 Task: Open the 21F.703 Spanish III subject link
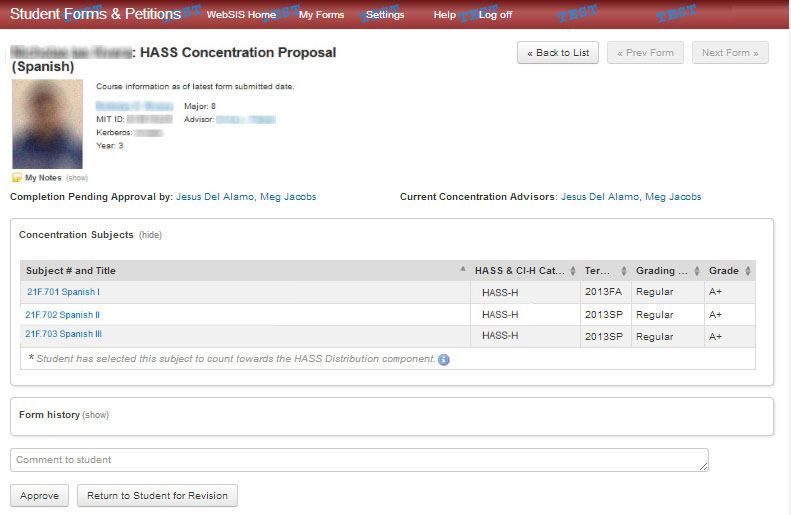tap(63, 334)
